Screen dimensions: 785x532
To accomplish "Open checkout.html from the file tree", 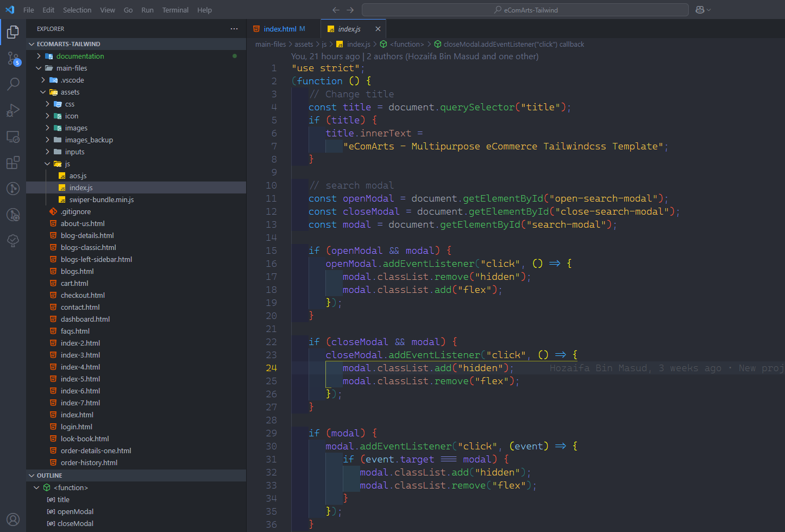I will click(x=83, y=295).
